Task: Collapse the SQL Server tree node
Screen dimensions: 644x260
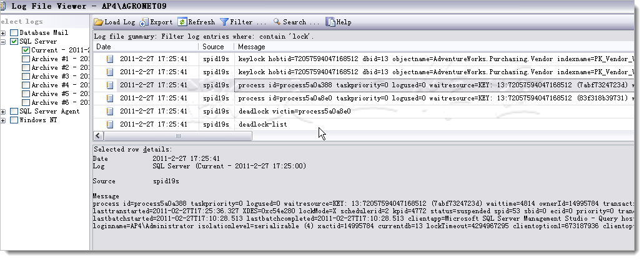Action: [x=4, y=42]
